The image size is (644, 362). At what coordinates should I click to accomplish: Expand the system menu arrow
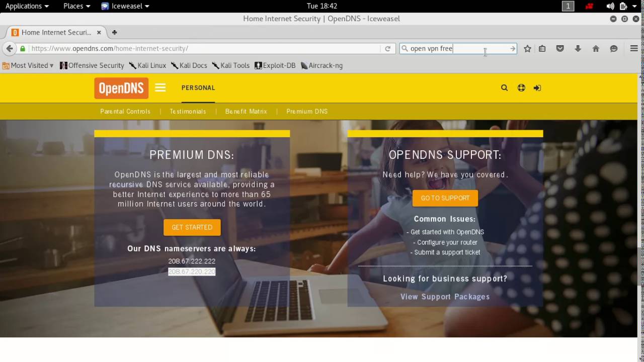point(634,6)
